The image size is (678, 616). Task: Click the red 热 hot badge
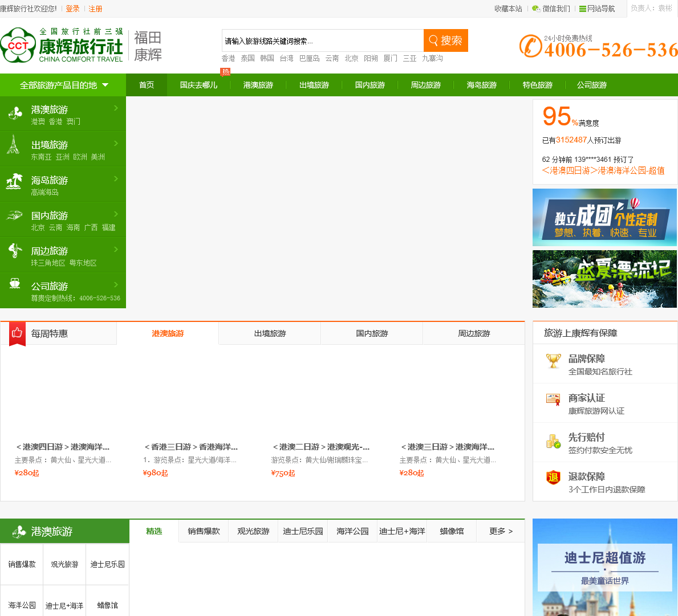point(226,72)
